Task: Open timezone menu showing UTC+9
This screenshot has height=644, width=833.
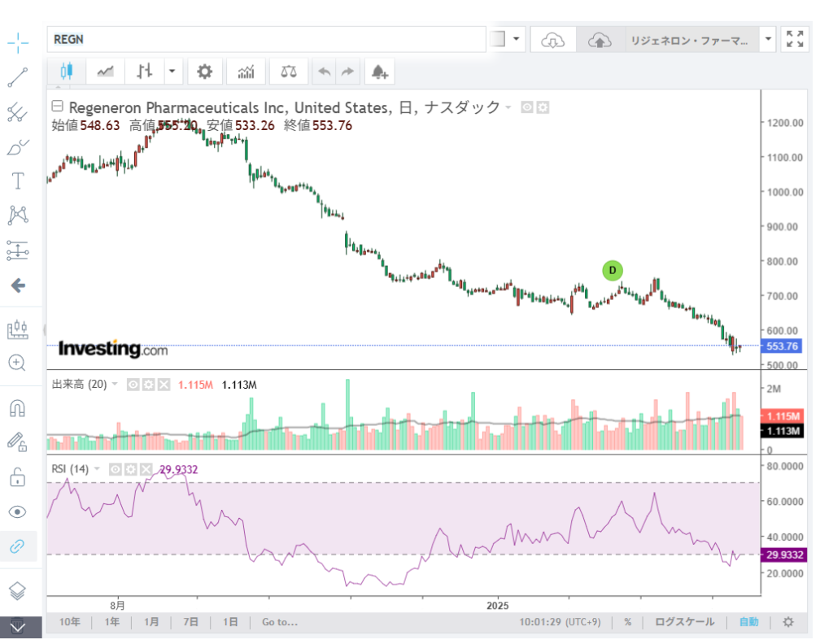Action: [560, 622]
